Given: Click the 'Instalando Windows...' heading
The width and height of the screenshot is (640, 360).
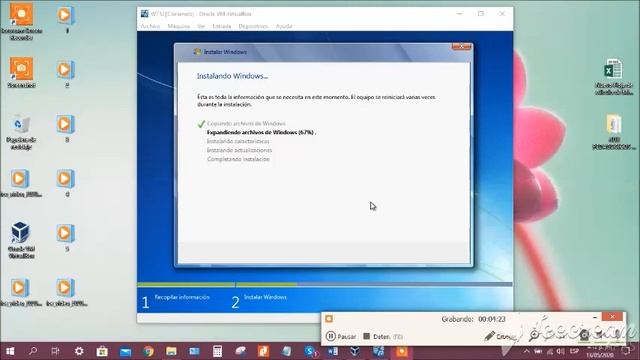Looking at the screenshot, I should point(232,76).
